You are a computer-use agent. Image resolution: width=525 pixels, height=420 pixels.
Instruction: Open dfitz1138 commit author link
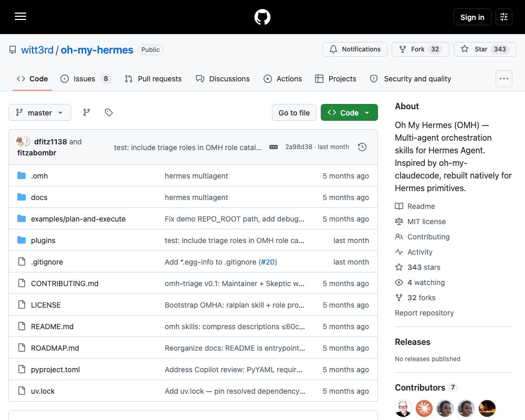(50, 142)
